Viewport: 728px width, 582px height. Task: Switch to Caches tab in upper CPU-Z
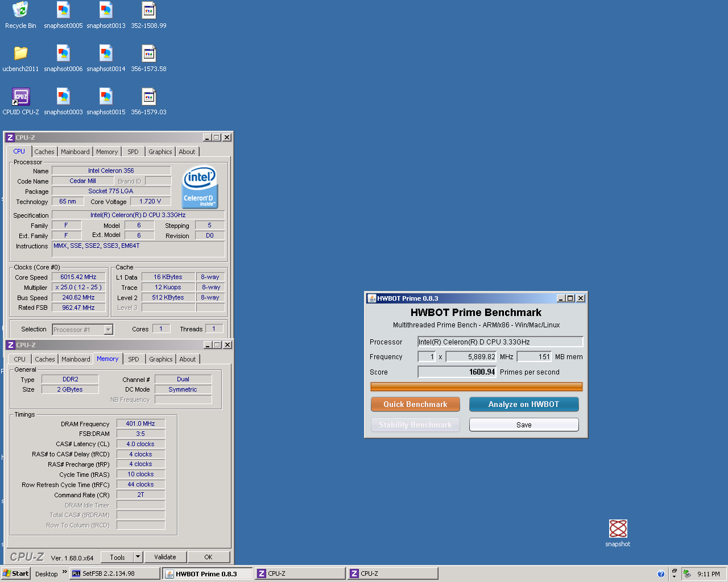pos(44,152)
